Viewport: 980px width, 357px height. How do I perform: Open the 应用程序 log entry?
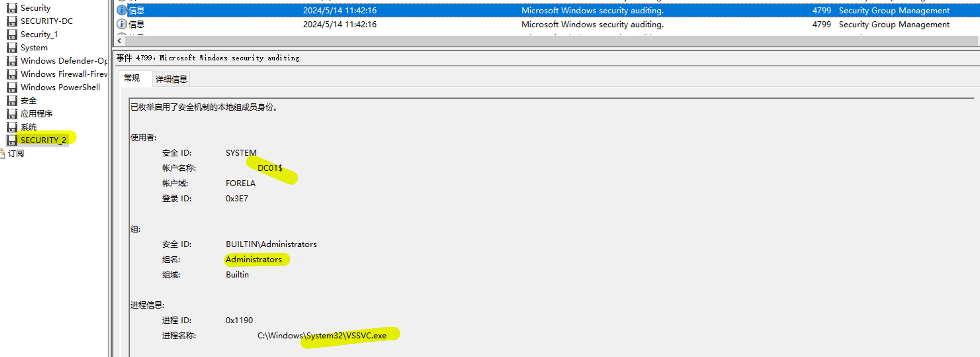(x=36, y=114)
